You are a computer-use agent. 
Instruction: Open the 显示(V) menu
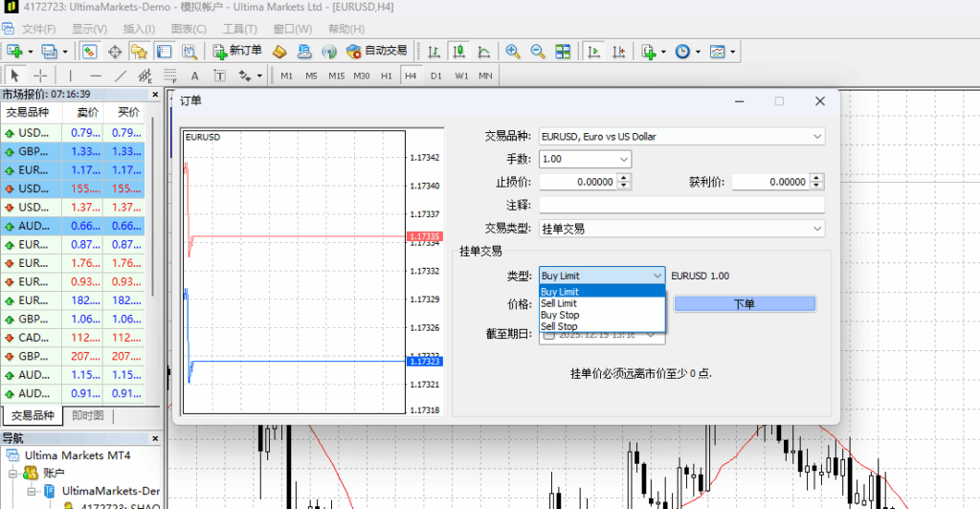pos(89,29)
